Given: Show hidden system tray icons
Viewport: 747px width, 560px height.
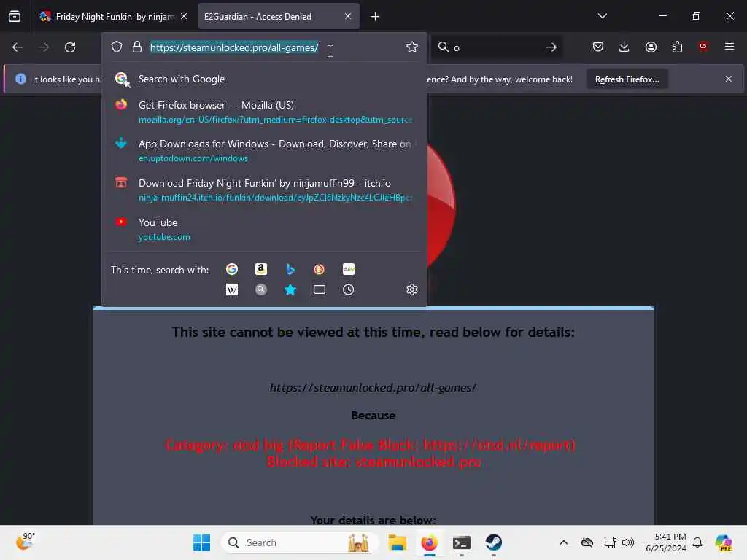Looking at the screenshot, I should click(564, 542).
